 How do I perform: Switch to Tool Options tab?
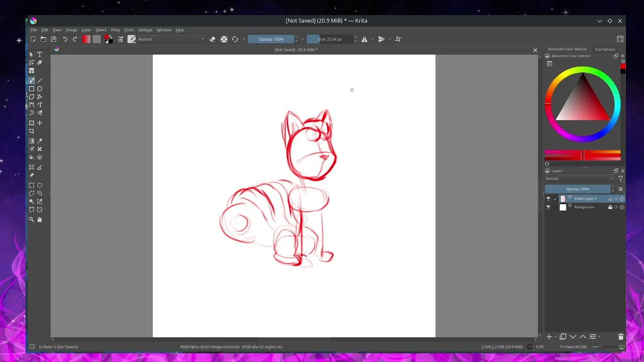point(605,49)
